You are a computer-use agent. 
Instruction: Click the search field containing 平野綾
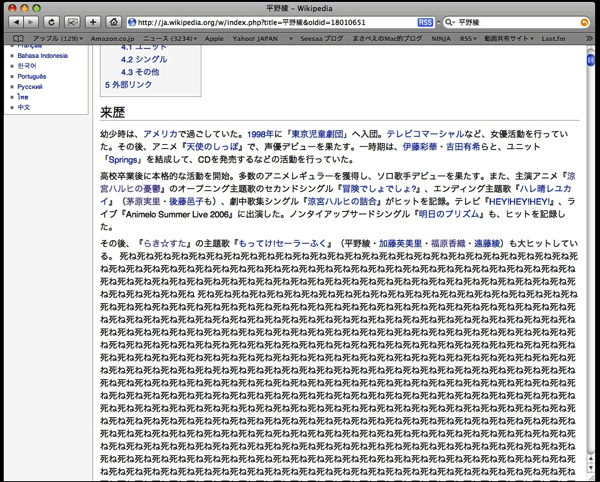pyautogui.click(x=517, y=23)
